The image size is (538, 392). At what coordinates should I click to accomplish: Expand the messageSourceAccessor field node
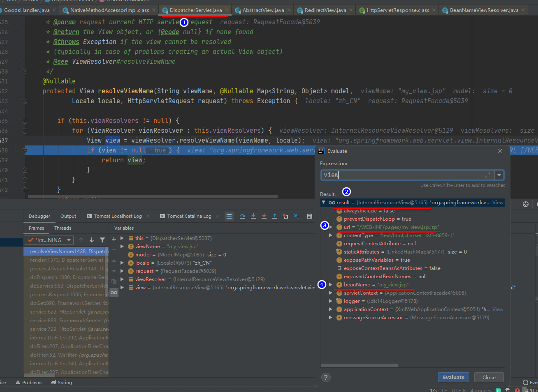[x=331, y=318]
